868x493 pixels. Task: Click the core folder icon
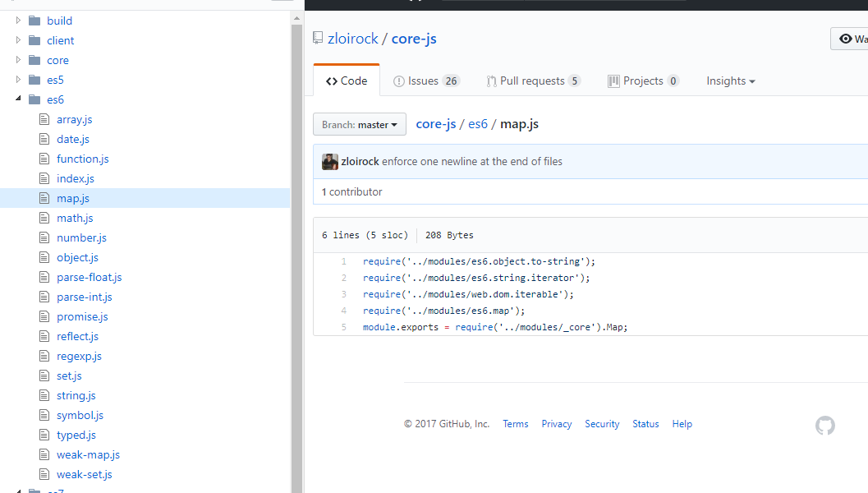tap(34, 60)
